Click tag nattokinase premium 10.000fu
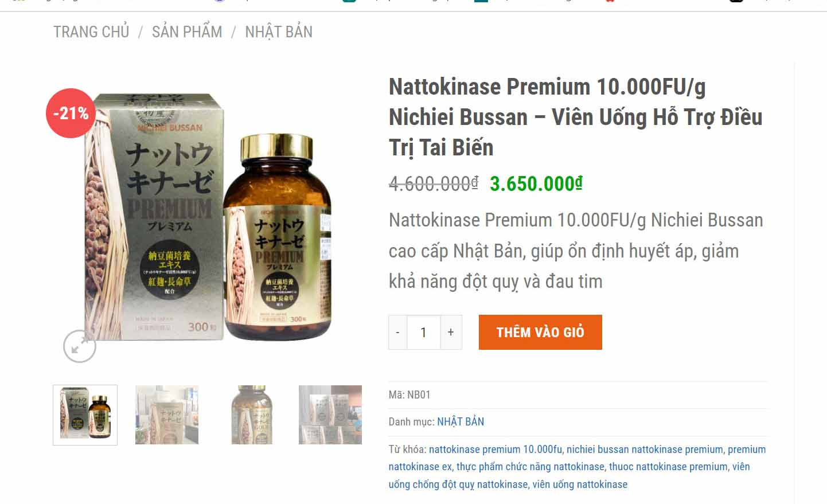Image resolution: width=827 pixels, height=504 pixels. 496,450
